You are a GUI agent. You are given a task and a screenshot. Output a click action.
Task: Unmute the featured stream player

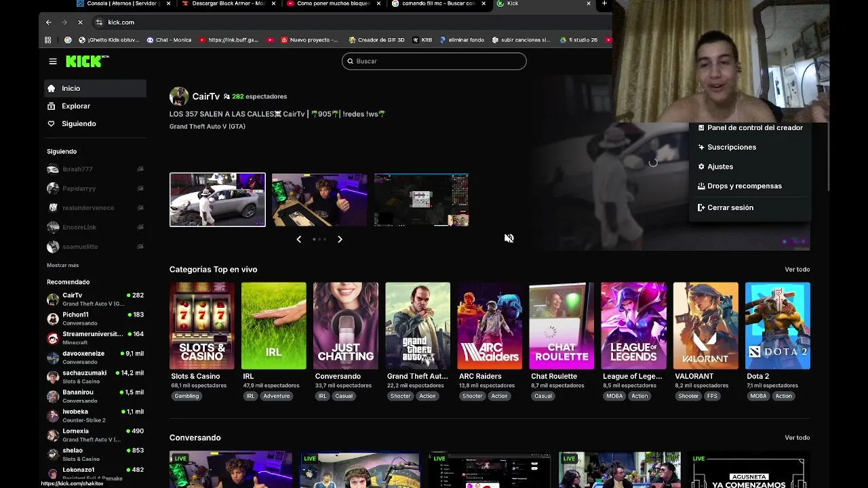pyautogui.click(x=509, y=238)
